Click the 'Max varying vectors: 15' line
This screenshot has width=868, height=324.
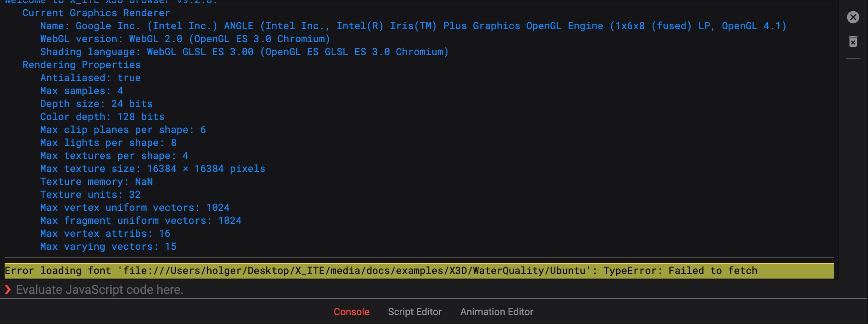[x=108, y=247]
